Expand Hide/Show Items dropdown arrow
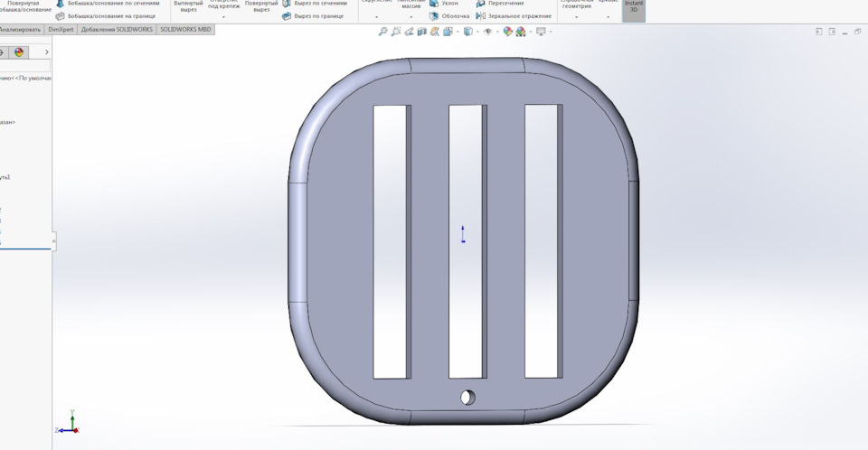 point(497,33)
